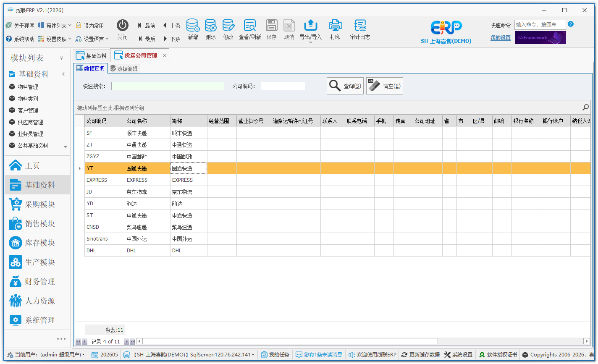598x364 pixels.
Task: Open 客户管理 in the sidebar
Action: coord(28,110)
